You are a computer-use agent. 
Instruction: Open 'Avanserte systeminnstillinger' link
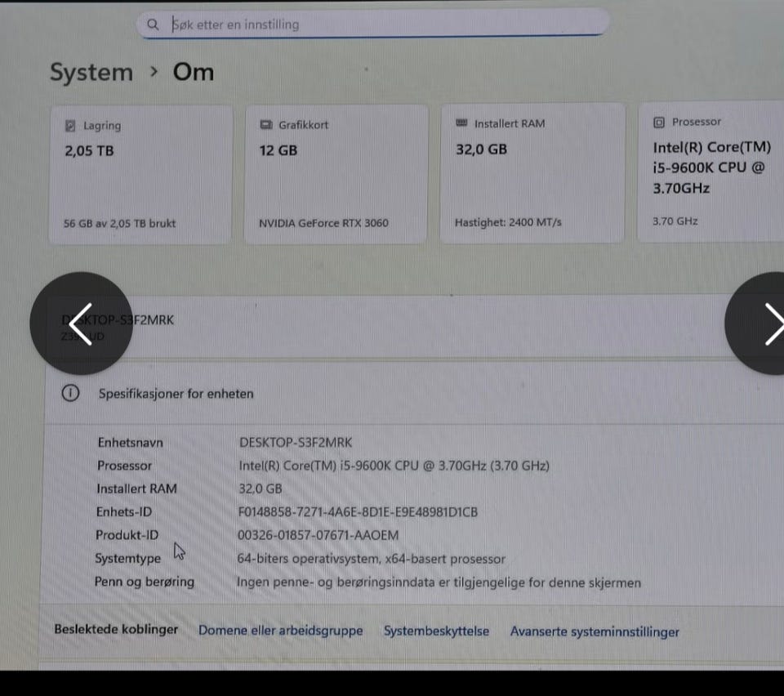pos(595,632)
